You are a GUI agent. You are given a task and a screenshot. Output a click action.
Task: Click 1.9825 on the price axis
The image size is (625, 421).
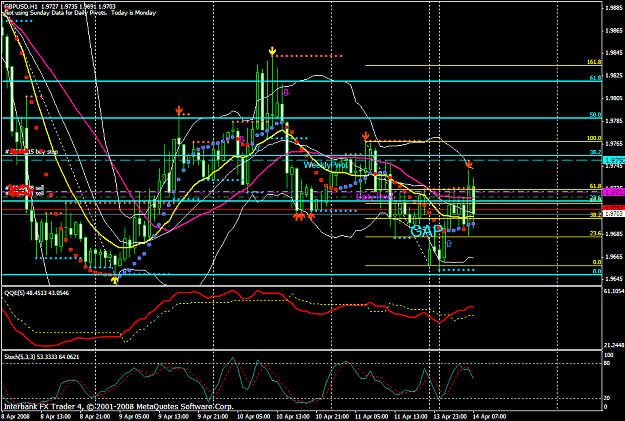614,75
